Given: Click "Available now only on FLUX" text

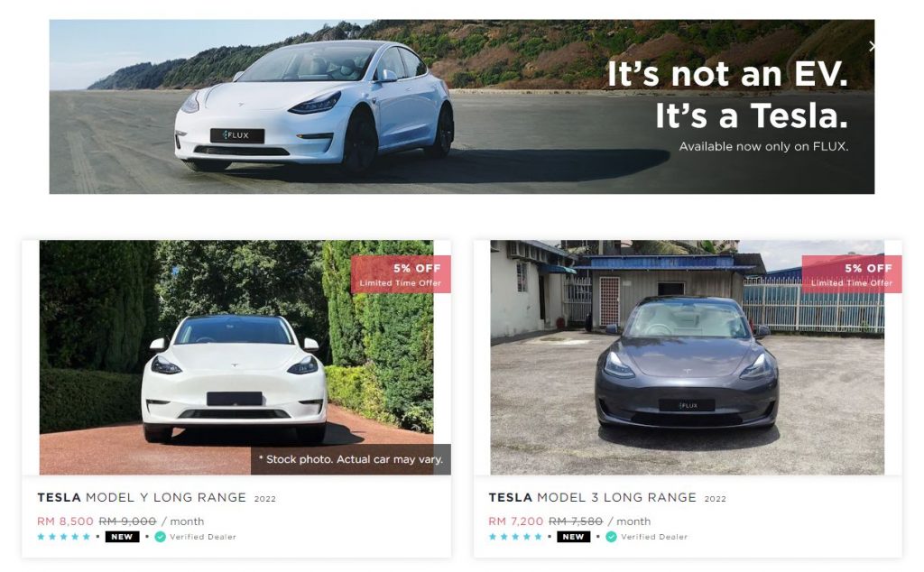Looking at the screenshot, I should tap(763, 146).
